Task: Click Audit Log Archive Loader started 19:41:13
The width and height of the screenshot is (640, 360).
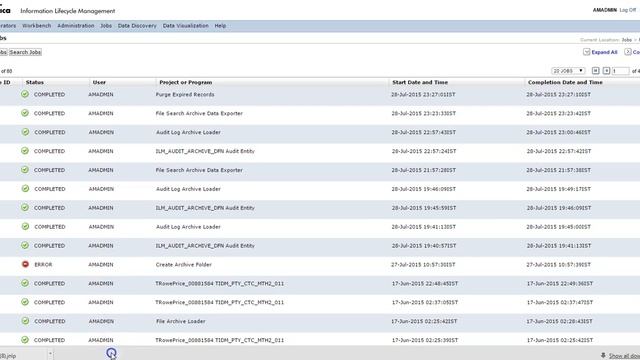Action: pos(188,227)
